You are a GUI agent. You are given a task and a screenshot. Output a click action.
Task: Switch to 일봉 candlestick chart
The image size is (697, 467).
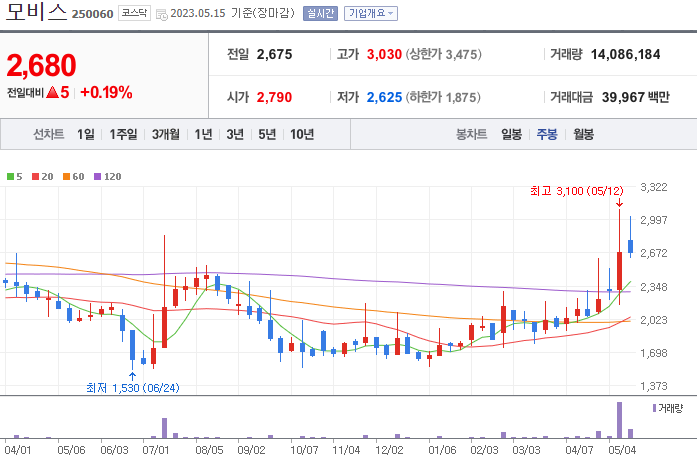(x=511, y=134)
